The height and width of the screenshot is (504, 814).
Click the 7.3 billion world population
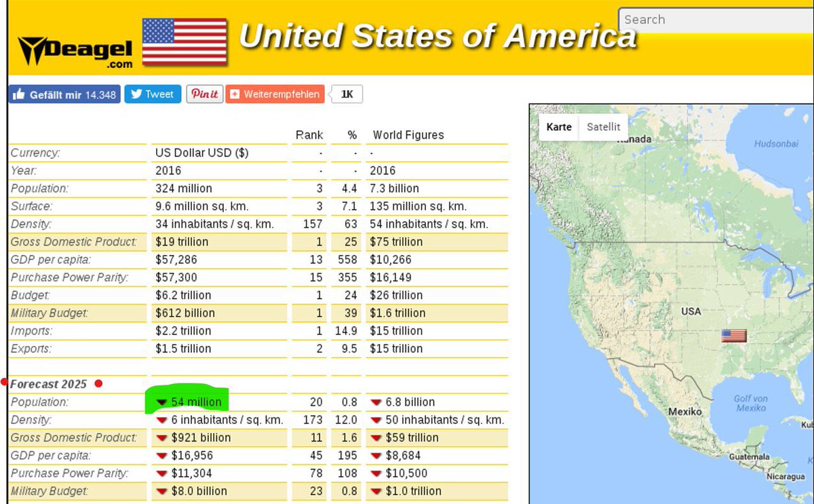point(394,188)
